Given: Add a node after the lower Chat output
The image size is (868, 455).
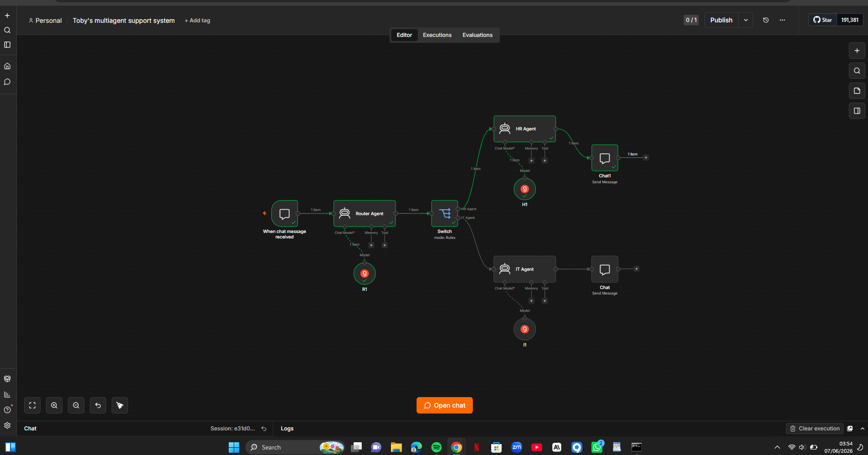Looking at the screenshot, I should click(x=637, y=269).
